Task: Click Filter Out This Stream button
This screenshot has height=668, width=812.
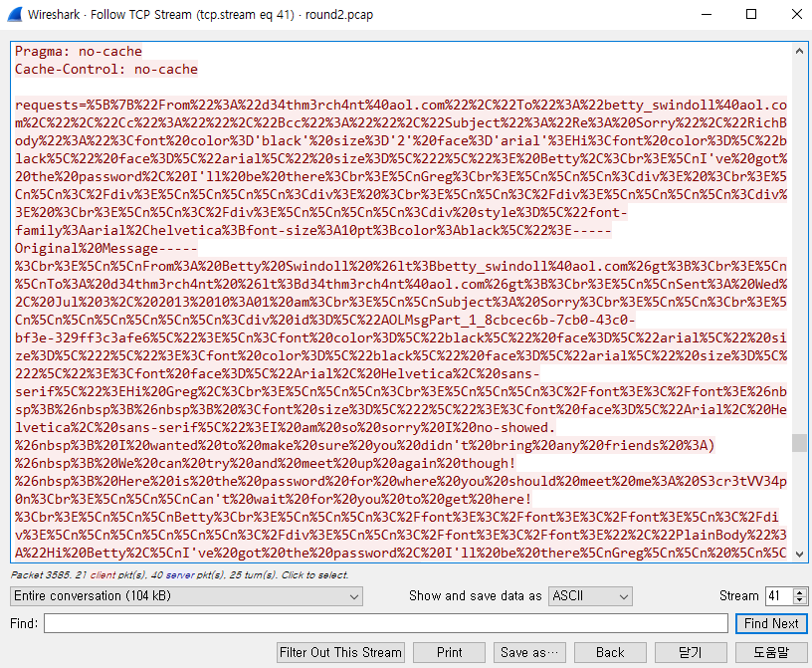Action: coord(340,652)
